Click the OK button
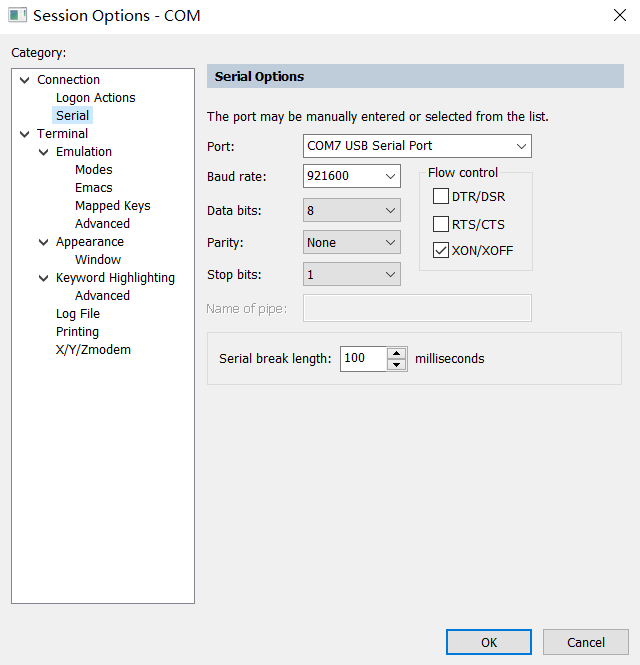The height and width of the screenshot is (665, 640). pyautogui.click(x=489, y=642)
